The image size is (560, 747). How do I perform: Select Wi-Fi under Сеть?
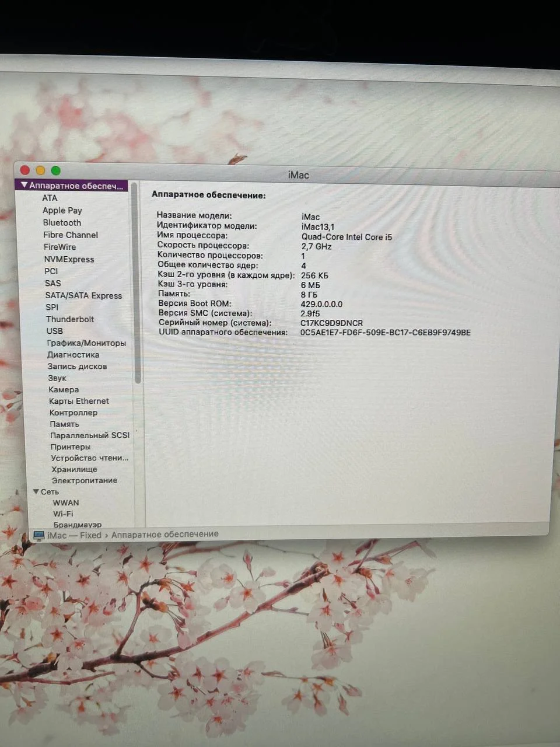click(63, 514)
